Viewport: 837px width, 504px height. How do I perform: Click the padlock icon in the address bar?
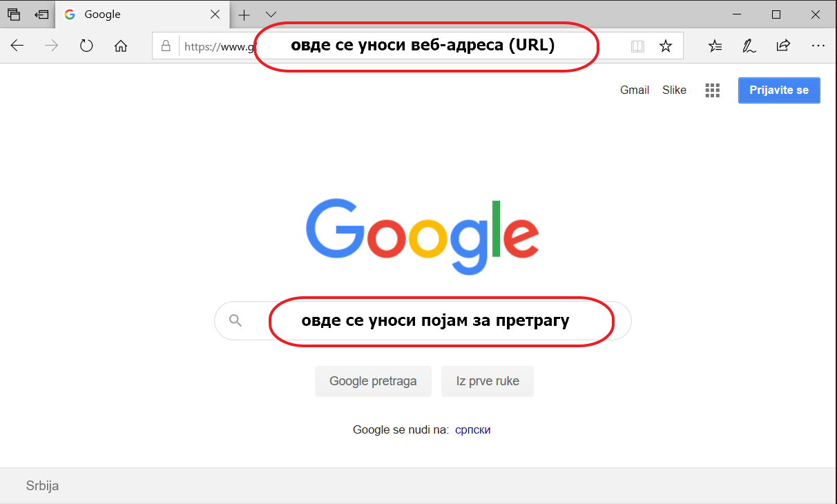click(x=165, y=46)
